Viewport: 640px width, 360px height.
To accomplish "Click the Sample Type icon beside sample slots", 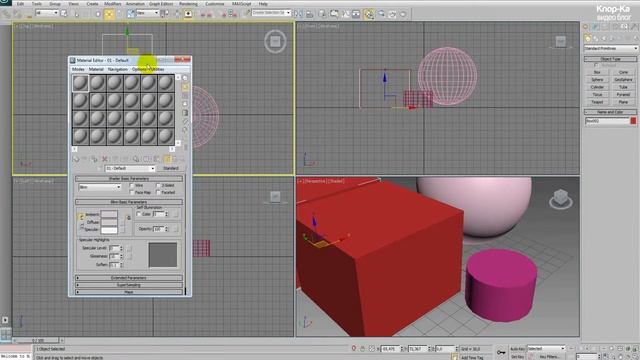I will [185, 78].
